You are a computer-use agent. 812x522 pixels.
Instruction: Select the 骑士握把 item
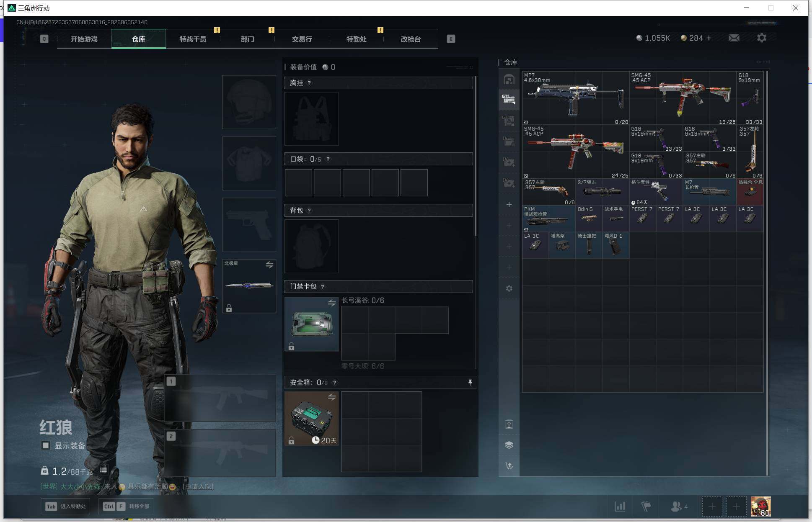coord(589,245)
